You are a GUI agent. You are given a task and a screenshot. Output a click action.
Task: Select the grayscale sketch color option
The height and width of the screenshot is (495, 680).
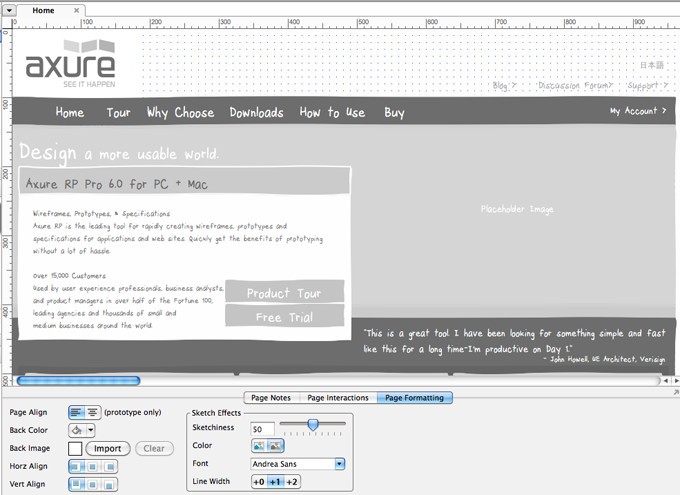click(x=275, y=446)
